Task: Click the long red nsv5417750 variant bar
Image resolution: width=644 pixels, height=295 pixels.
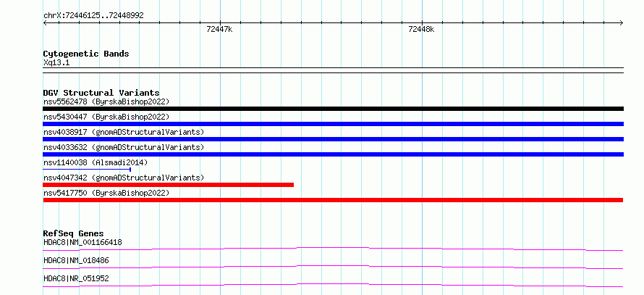Action: pyautogui.click(x=333, y=200)
